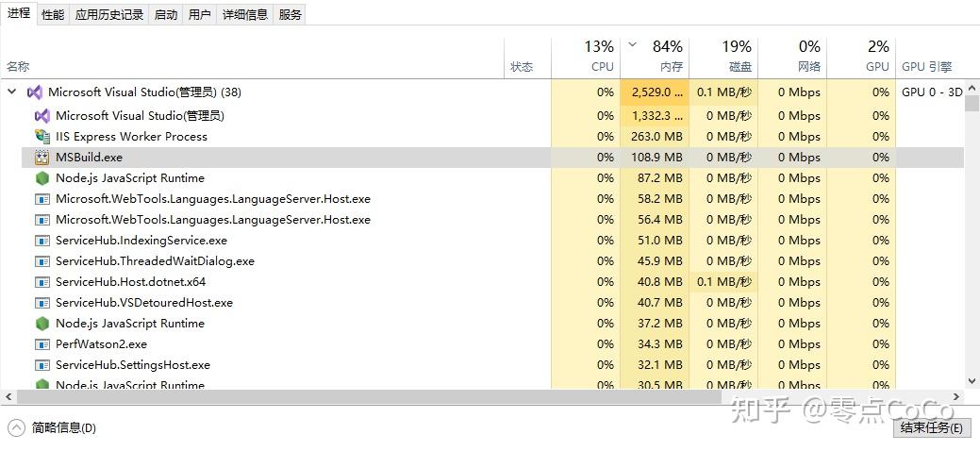
Task: Click the PerfWatson2.exe process icon
Action: [x=42, y=344]
